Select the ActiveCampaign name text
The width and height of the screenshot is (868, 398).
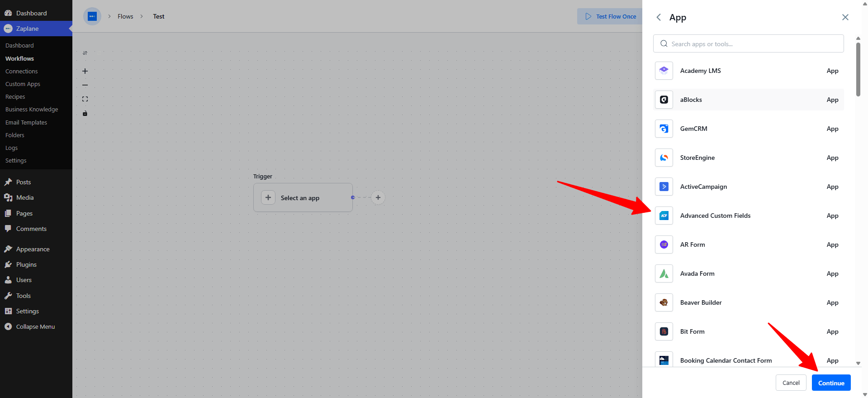point(703,187)
